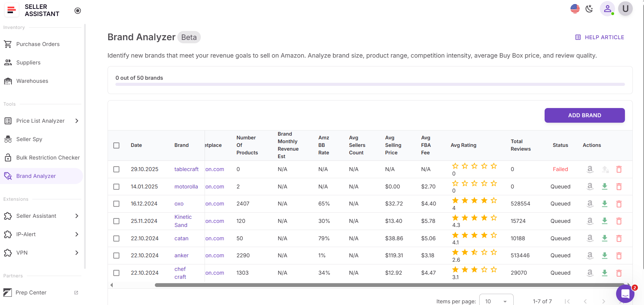Expand the Price List Analyzer submenu
Viewport: 644px width, 305px height.
pos(77,121)
